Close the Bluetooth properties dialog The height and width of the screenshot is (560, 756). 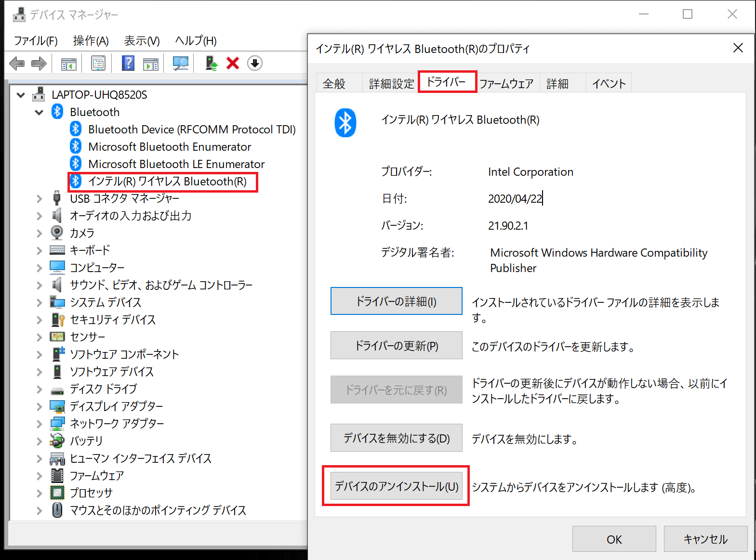(738, 48)
